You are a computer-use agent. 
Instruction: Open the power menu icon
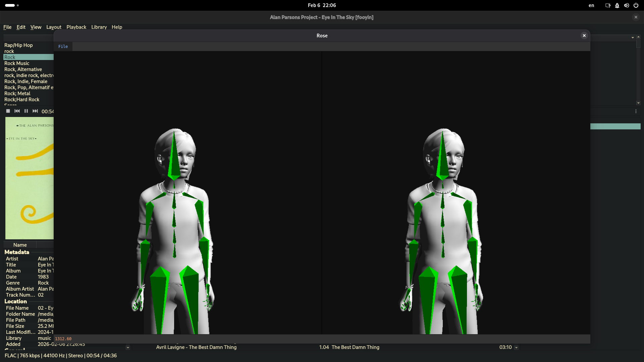pyautogui.click(x=636, y=5)
